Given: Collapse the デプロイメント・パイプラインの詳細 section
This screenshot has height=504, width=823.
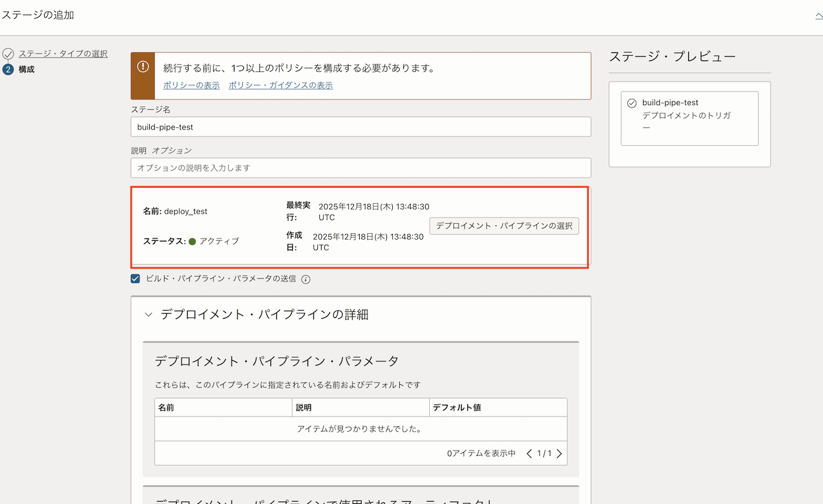Looking at the screenshot, I should 148,315.
